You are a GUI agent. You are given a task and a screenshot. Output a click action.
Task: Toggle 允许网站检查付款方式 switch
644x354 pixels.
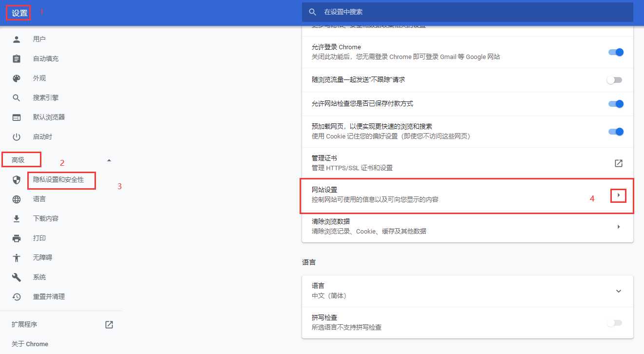[616, 104]
